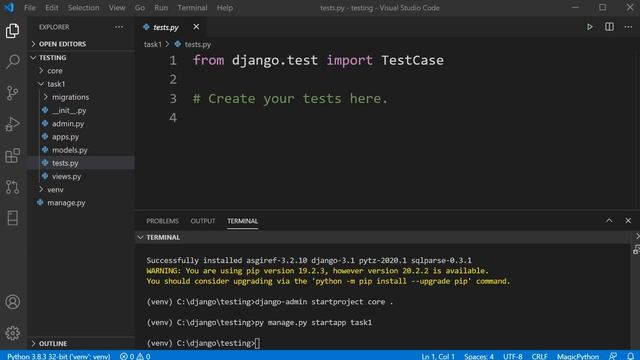The width and height of the screenshot is (640, 360).
Task: Click the tests.py breadcrumb segment
Action: (198, 44)
